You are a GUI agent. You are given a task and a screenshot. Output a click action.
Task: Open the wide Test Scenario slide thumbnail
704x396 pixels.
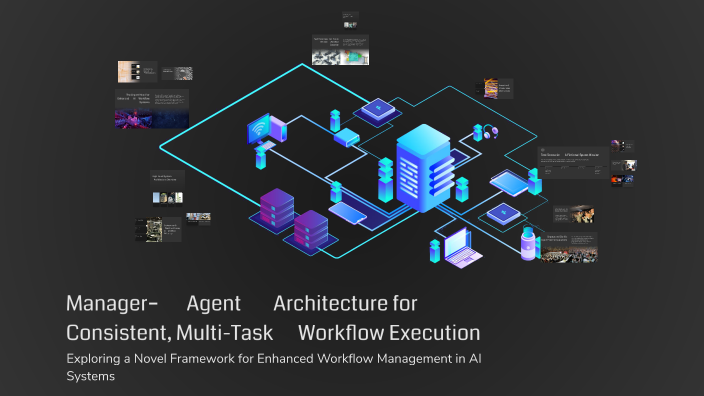(x=573, y=163)
